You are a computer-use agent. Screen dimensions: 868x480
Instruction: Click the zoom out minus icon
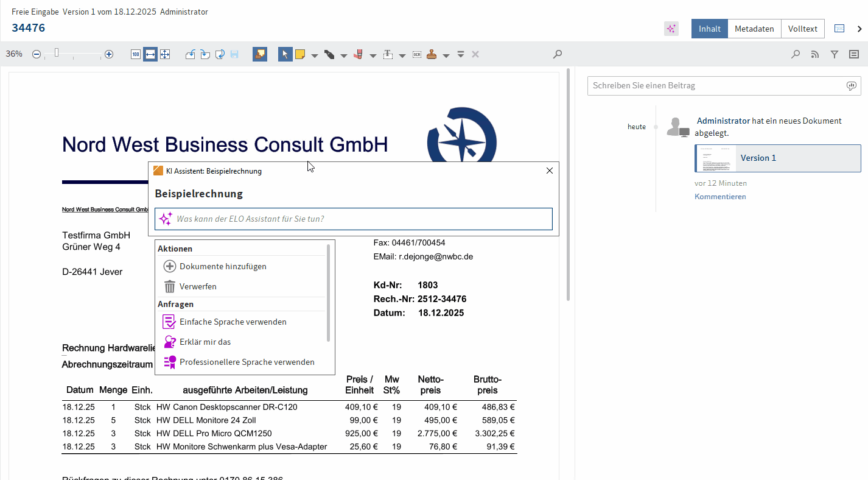point(37,54)
